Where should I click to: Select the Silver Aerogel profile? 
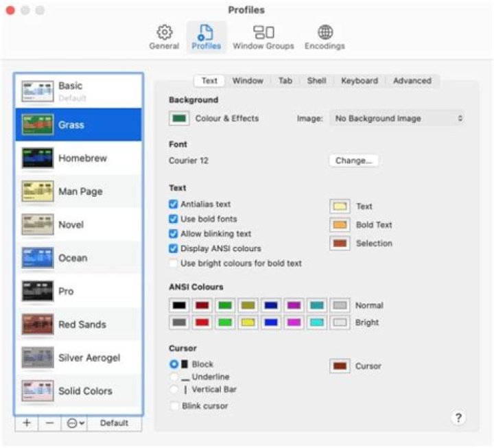tap(78, 357)
